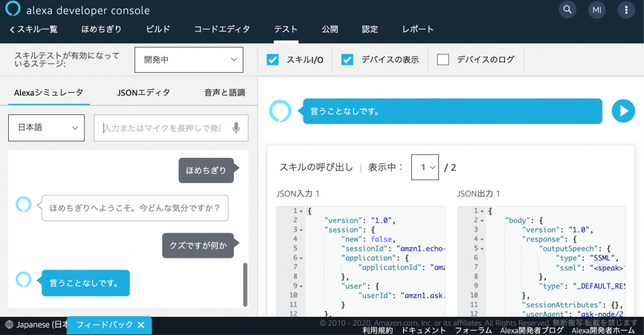Click the Alexa avatar beside the blue chat reply

click(23, 279)
